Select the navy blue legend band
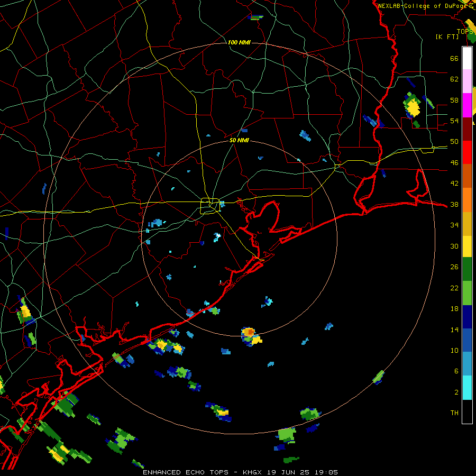Image resolution: width=476 pixels, height=476 pixels. (x=467, y=317)
